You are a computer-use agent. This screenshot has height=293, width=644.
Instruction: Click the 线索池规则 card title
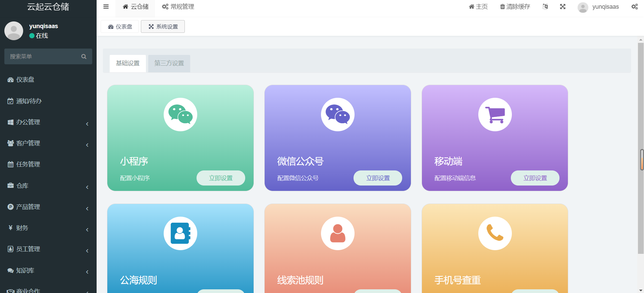pos(300,280)
